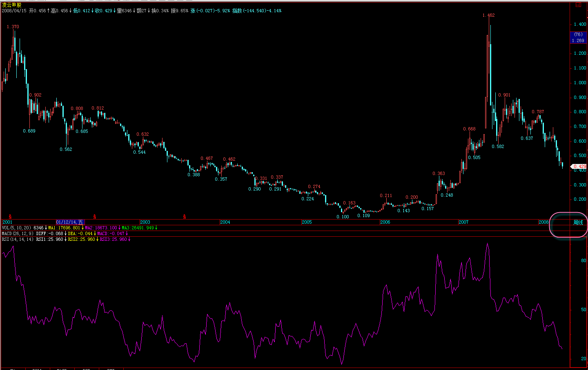
Task: Click the blue (76) 1.269 cursor price box
Action: point(578,38)
